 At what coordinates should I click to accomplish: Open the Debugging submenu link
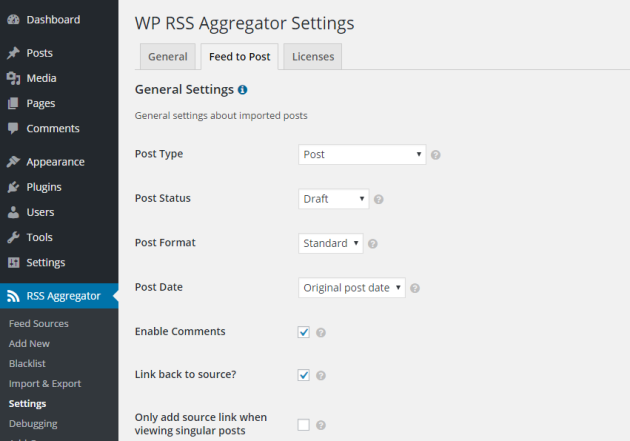[x=33, y=424]
